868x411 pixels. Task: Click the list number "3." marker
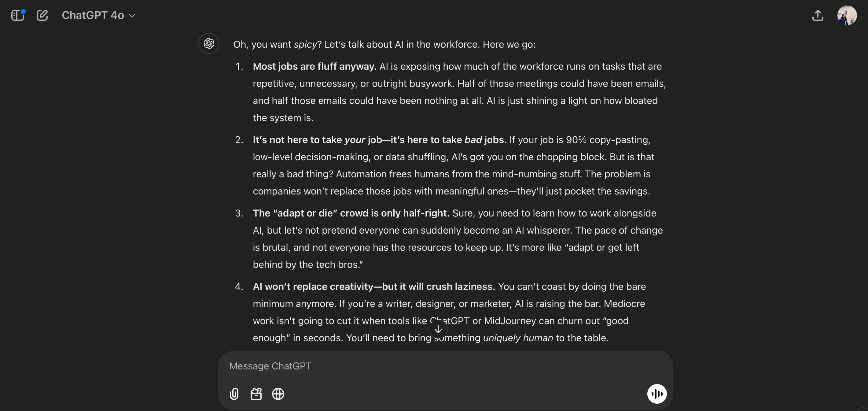coord(239,213)
